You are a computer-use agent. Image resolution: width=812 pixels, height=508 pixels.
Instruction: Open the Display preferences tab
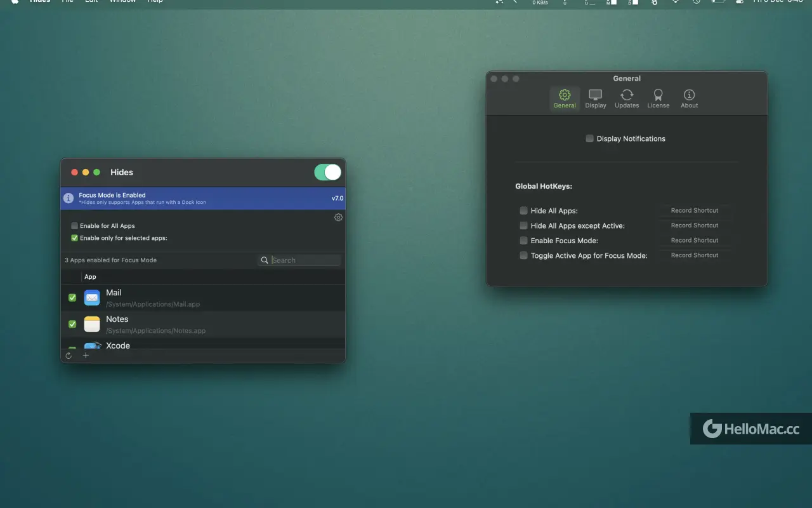tap(596, 99)
